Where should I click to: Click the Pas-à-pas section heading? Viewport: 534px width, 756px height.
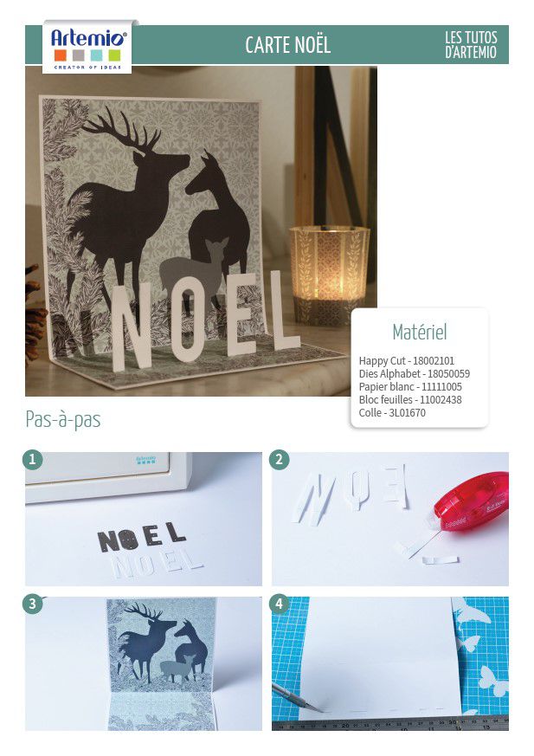(x=63, y=419)
